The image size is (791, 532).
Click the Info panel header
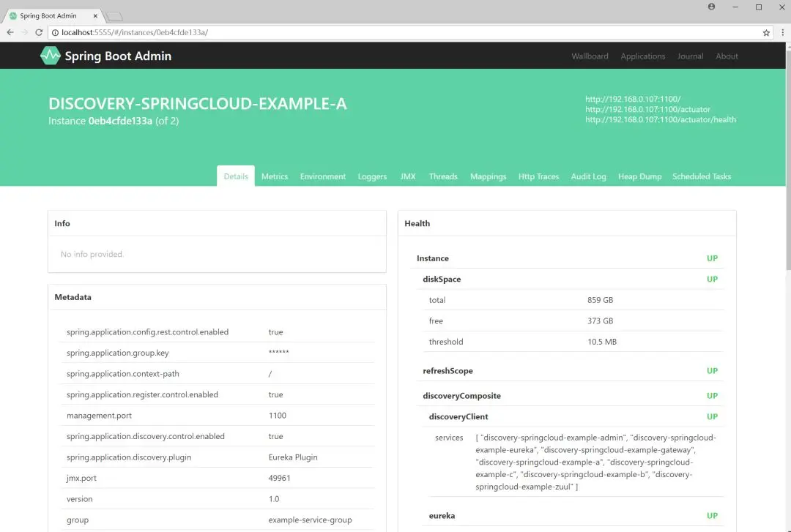(217, 223)
